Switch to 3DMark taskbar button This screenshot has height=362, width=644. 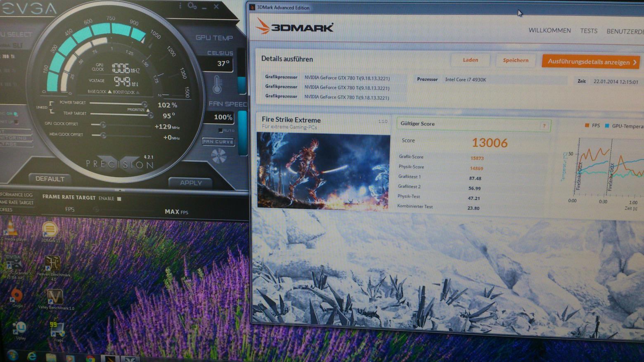[x=110, y=358]
